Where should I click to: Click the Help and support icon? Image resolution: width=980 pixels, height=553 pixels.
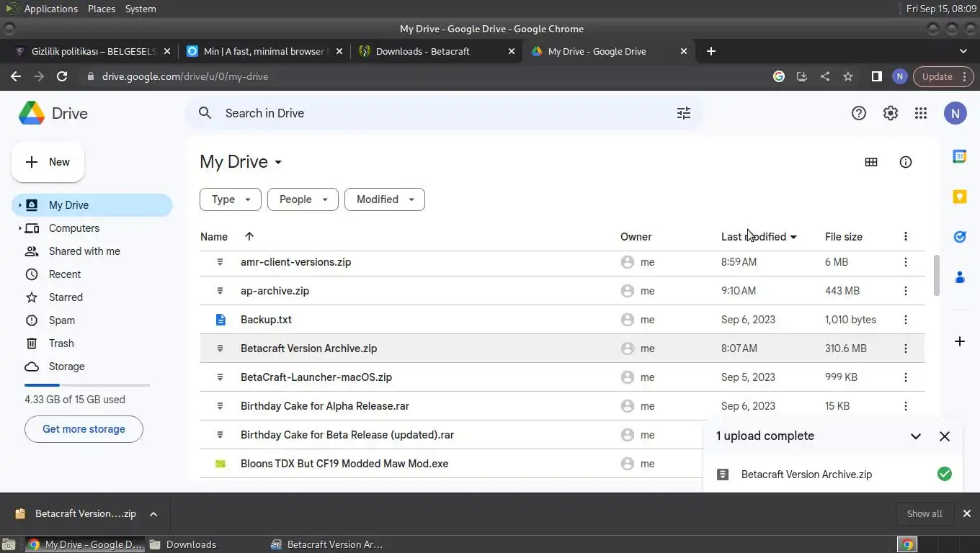[858, 113]
